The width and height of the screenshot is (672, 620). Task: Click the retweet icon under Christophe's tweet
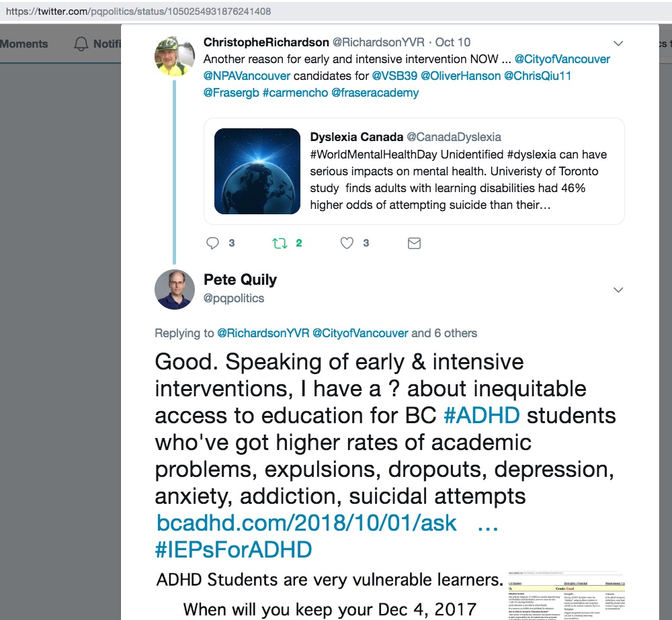tap(280, 243)
